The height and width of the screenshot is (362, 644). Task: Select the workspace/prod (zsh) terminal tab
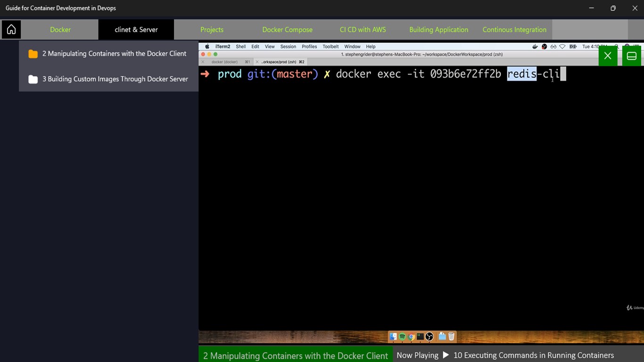(x=280, y=62)
